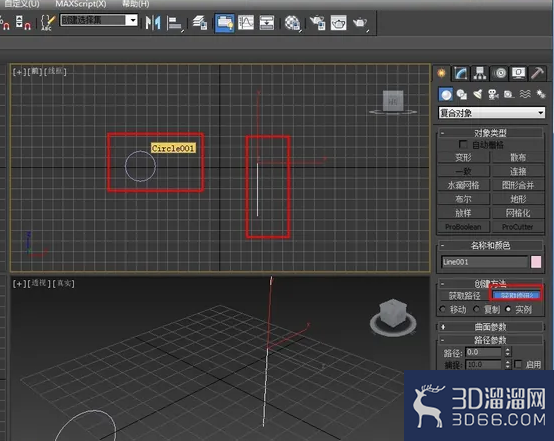Click the front viewport ViewCube
This screenshot has width=554, height=441.
tap(393, 102)
